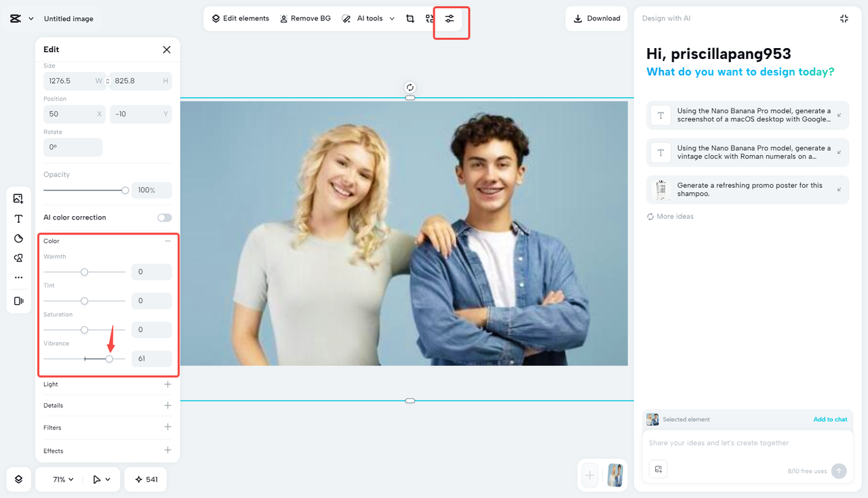Click the Saturation value field
Screen dimensions: 868x498
tap(151, 330)
